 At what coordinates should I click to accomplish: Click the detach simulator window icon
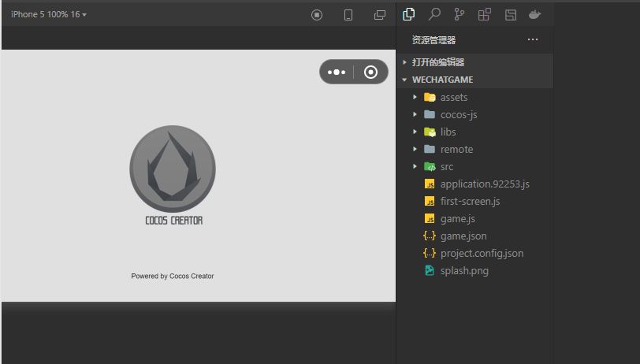(x=380, y=15)
